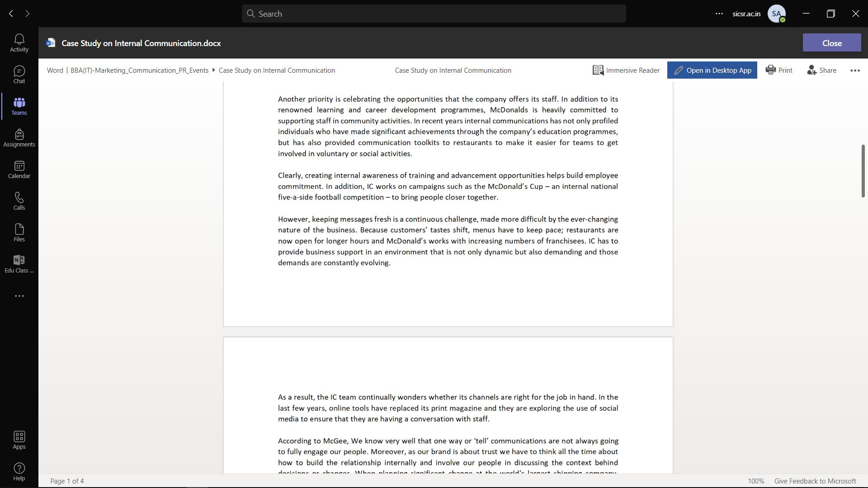Open Help
Image resolution: width=868 pixels, height=488 pixels.
[19, 471]
